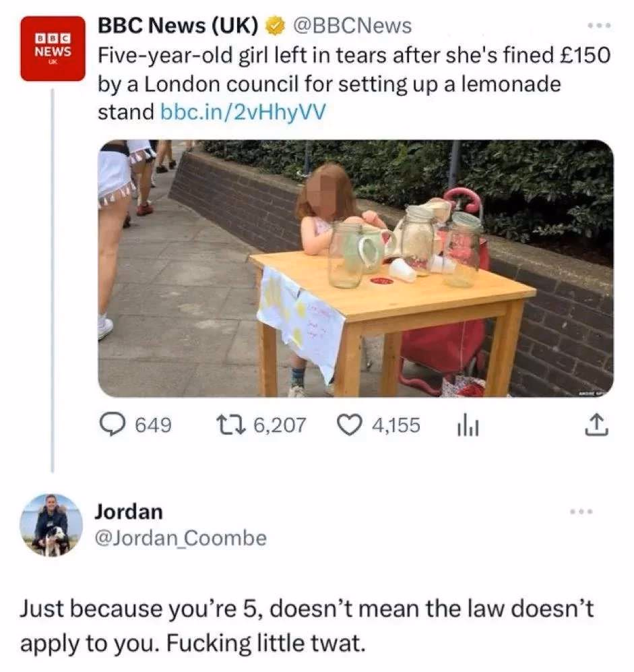Open the @Jordan_Coombe handle
The height and width of the screenshot is (672, 634).
point(181,539)
